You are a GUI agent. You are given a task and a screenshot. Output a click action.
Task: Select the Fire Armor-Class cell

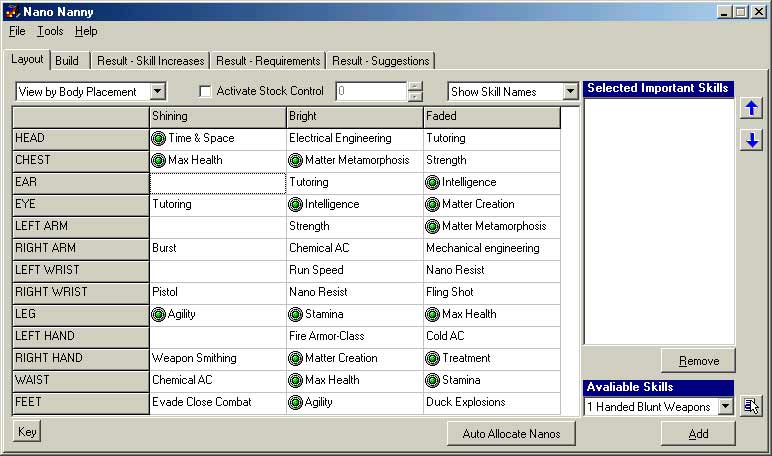(x=354, y=336)
